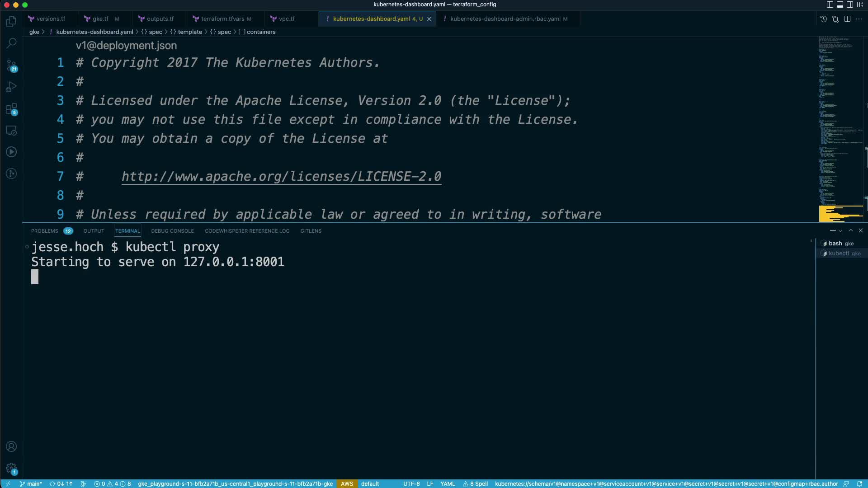Viewport: 868px width, 488px height.
Task: Open the Explorer view in activity bar
Action: tap(11, 22)
